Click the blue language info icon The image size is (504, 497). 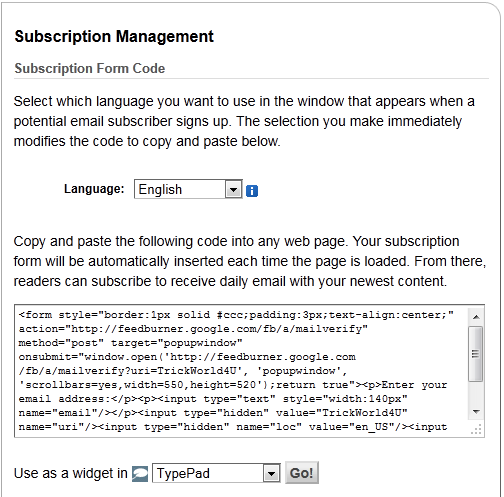252,191
